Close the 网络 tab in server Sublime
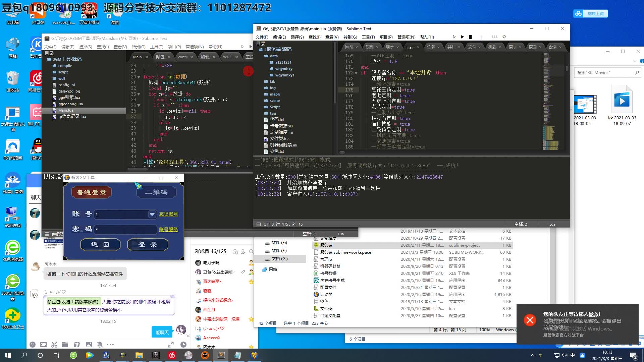Viewport: 644px width, 362px height. click(357, 47)
